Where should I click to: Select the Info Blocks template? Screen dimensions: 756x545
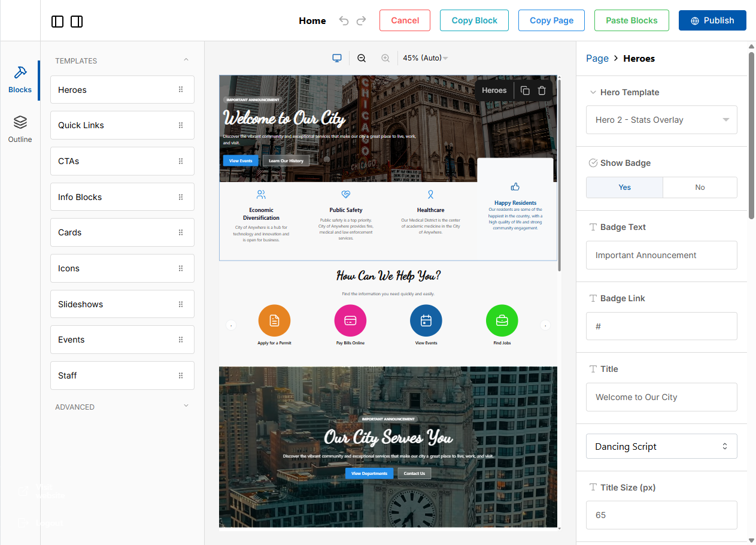pyautogui.click(x=122, y=197)
